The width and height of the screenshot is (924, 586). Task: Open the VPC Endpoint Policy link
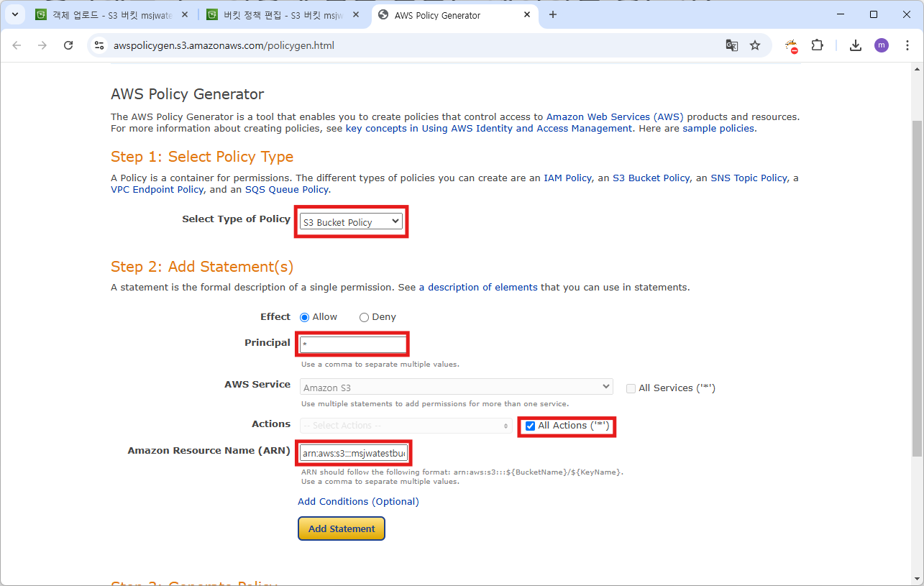(x=157, y=189)
